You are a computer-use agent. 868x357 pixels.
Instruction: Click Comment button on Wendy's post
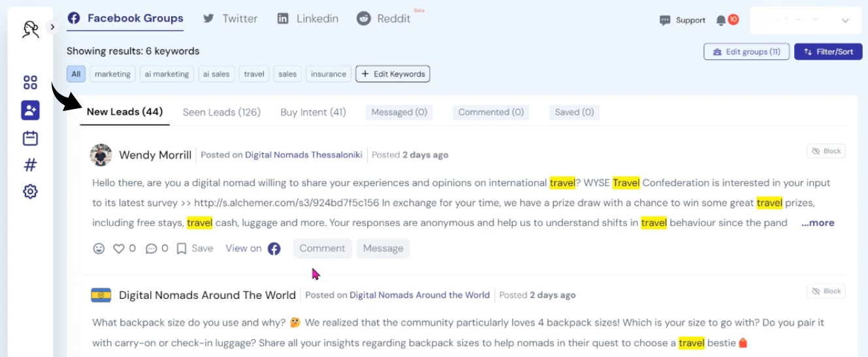pos(323,249)
